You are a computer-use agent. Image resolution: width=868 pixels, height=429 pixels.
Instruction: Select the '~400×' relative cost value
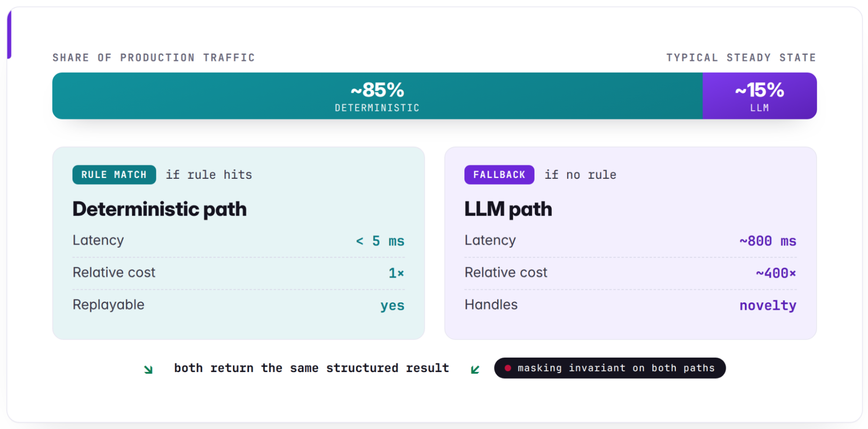(x=776, y=273)
